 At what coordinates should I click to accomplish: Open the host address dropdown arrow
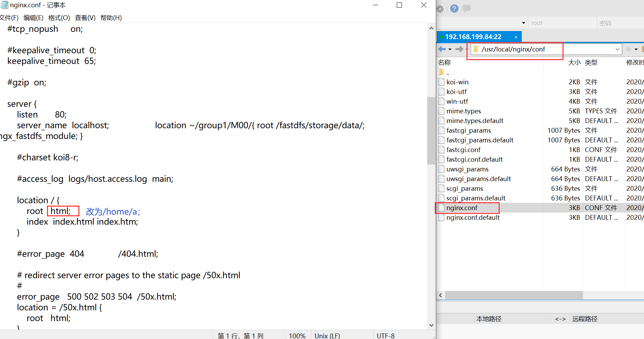tap(523, 23)
